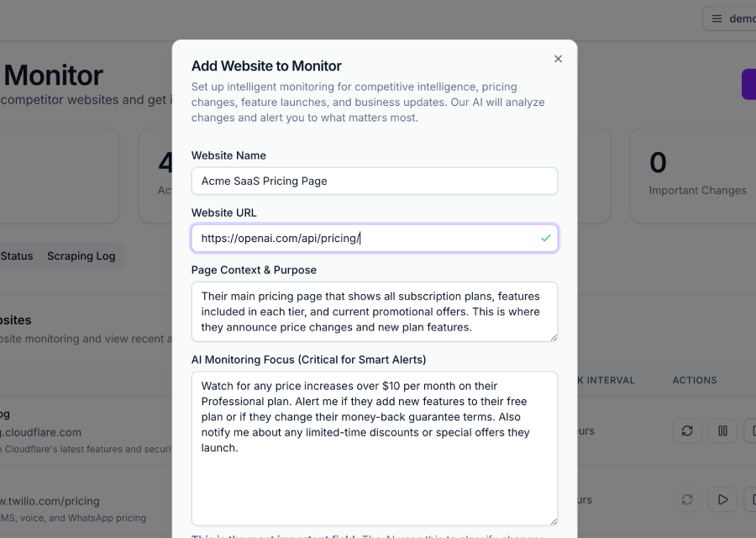Open the twilio.com/pricing link
This screenshot has height=538, width=756.
[x=50, y=501]
